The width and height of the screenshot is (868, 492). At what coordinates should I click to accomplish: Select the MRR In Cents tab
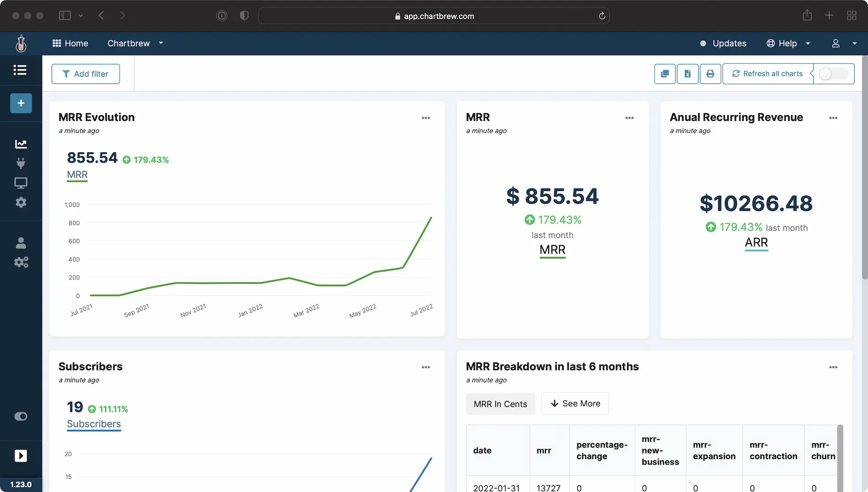pos(500,404)
